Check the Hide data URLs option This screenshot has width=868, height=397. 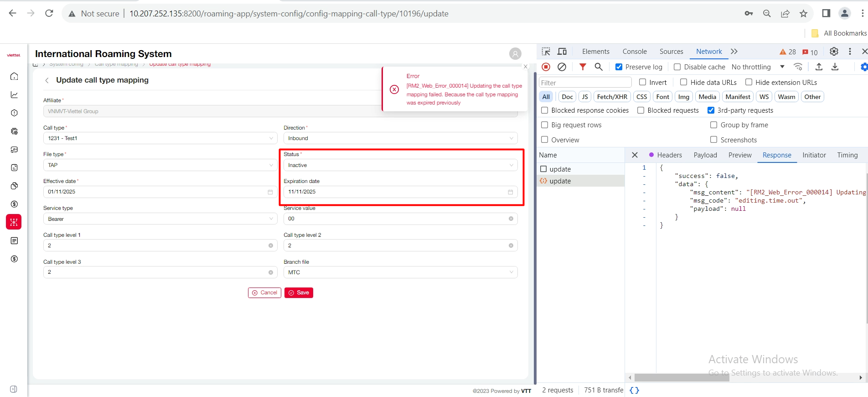click(x=683, y=82)
